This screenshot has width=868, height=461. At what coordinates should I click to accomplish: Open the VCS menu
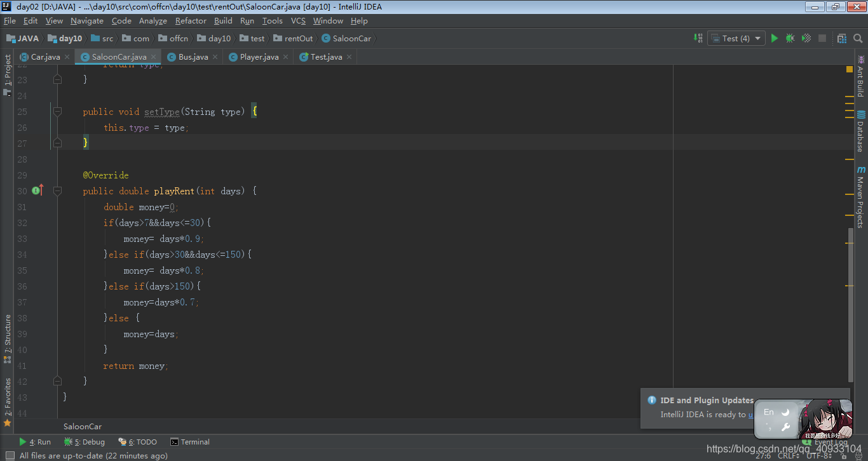(298, 20)
